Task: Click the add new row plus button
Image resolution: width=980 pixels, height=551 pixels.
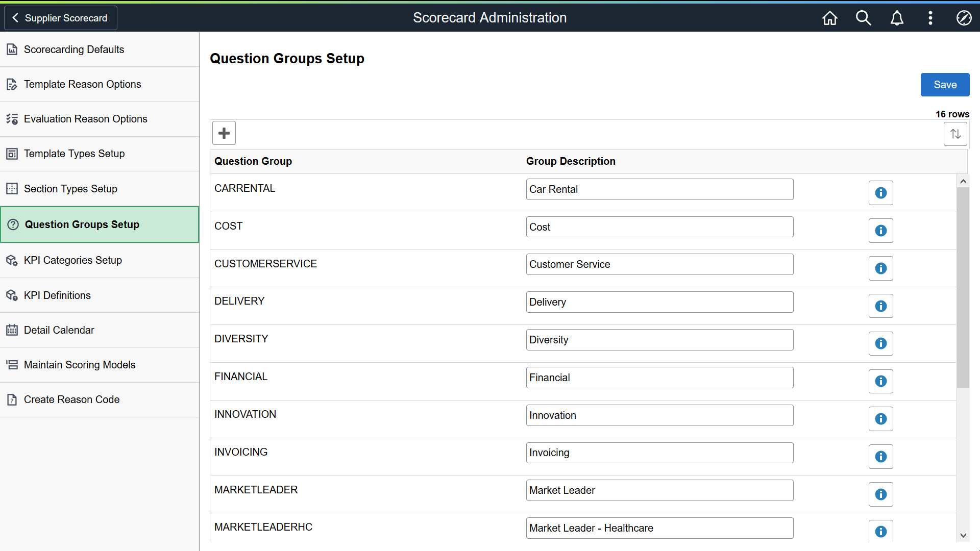Action: [224, 133]
